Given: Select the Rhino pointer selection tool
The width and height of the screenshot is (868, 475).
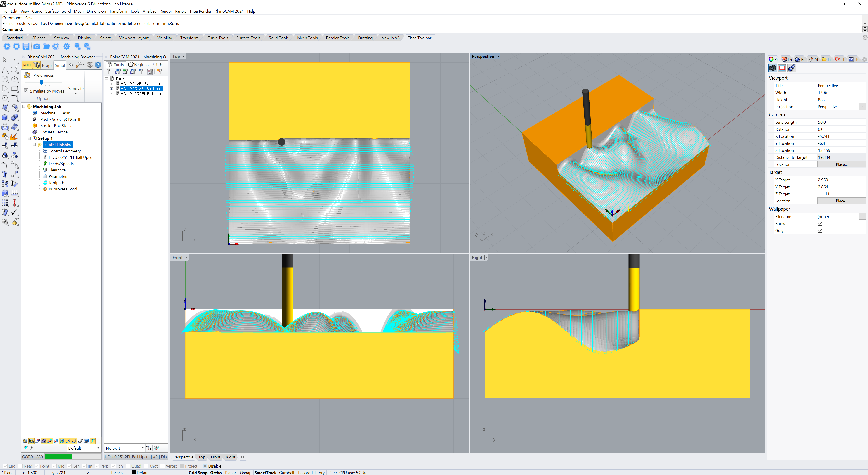Looking at the screenshot, I should 5,60.
